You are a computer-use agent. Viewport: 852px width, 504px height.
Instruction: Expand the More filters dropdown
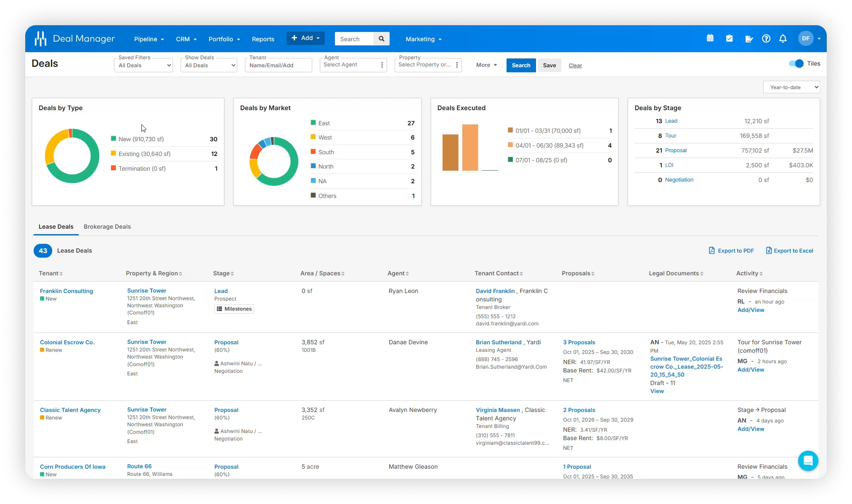coord(486,65)
